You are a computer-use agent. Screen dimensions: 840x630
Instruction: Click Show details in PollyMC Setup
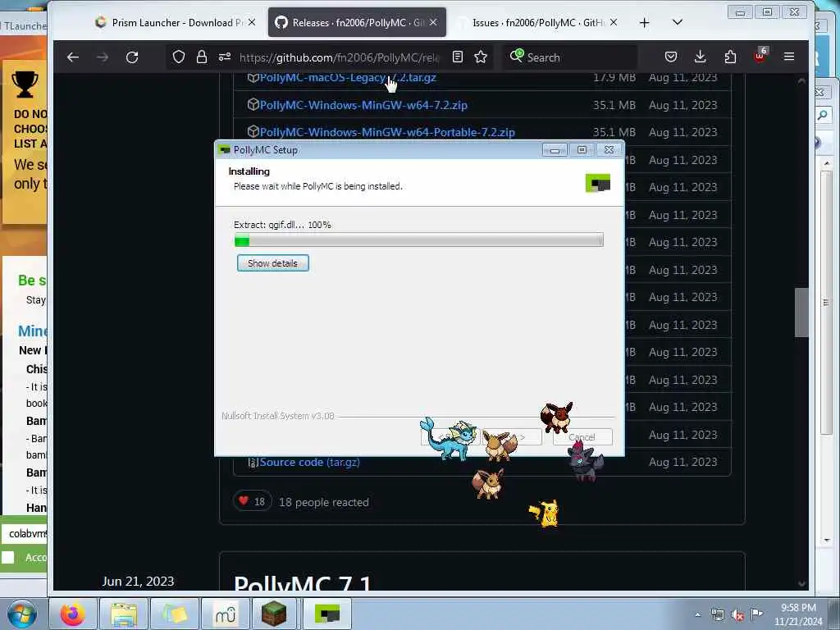point(272,263)
